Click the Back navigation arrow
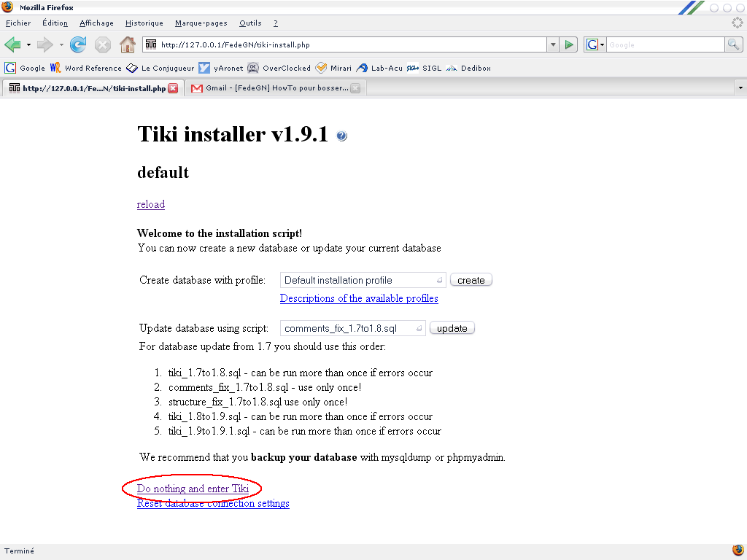Screen dimensions: 747x560 click(12, 44)
